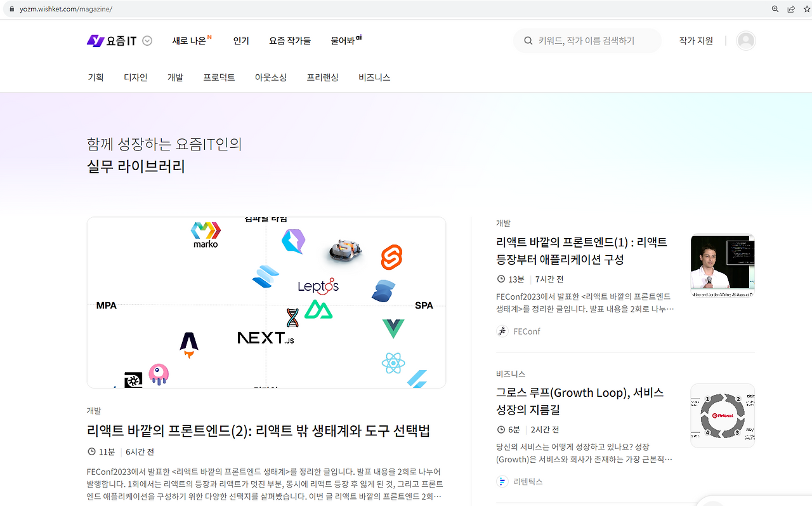Open article 리액트 바깥의 프론트엔드(2) title
This screenshot has width=812, height=506.
pyautogui.click(x=258, y=430)
